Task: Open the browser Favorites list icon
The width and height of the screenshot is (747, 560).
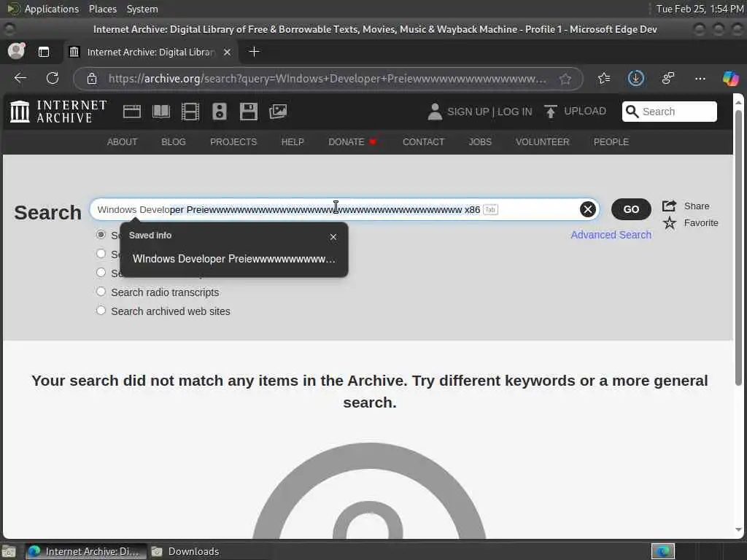Action: (x=603, y=78)
